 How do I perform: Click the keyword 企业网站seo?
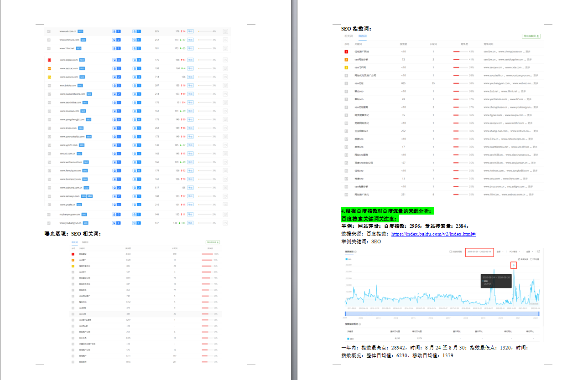(x=361, y=131)
